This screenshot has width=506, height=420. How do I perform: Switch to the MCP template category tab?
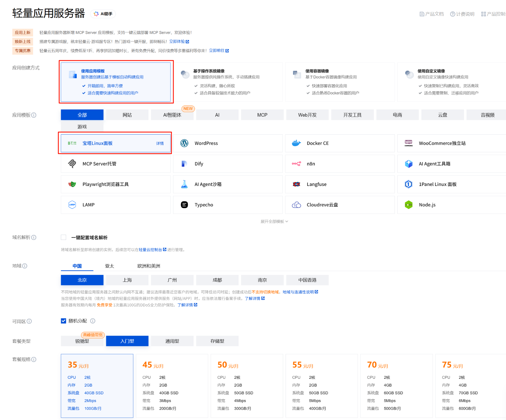tap(262, 115)
